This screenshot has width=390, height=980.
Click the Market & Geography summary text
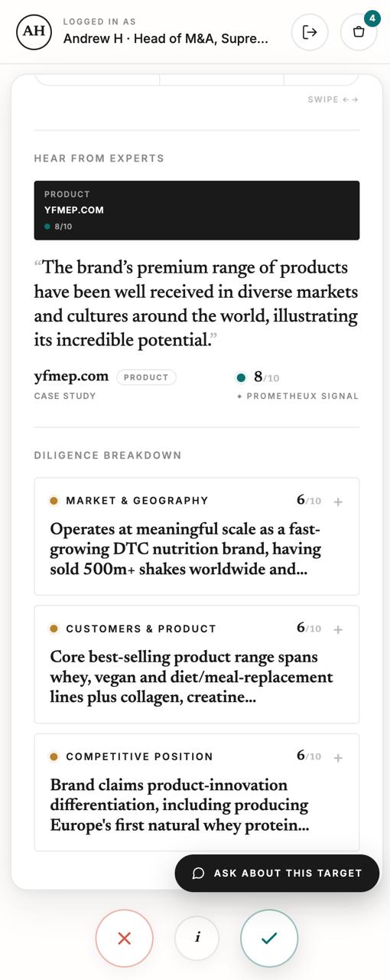[x=186, y=549]
